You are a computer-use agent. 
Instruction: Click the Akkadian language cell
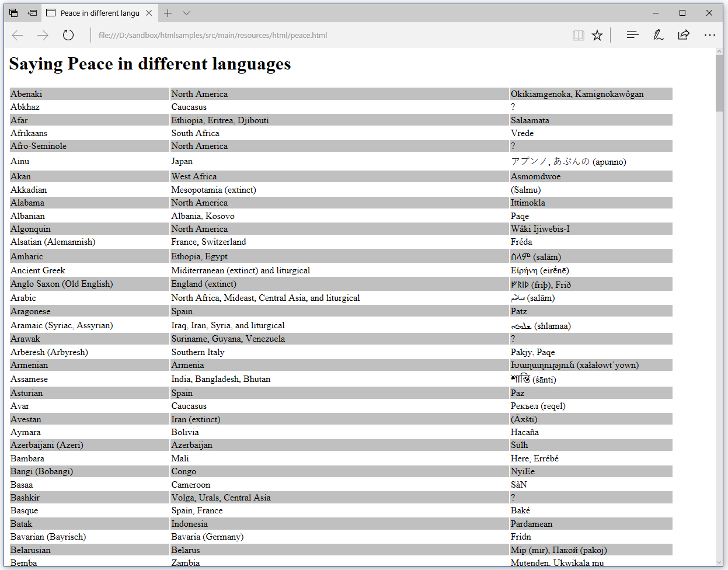(89, 190)
